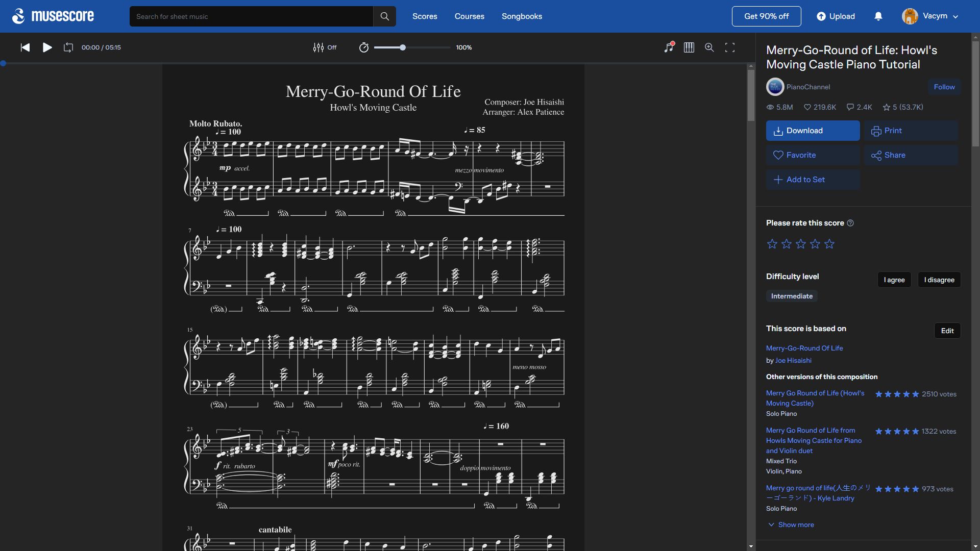
Task: Enter fullscreen score view
Action: [x=730, y=47]
